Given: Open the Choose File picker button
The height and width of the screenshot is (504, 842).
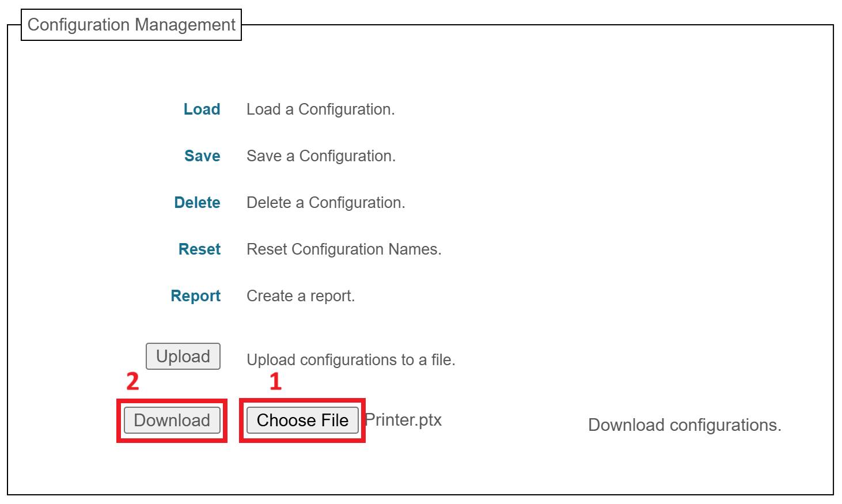Looking at the screenshot, I should click(x=302, y=420).
